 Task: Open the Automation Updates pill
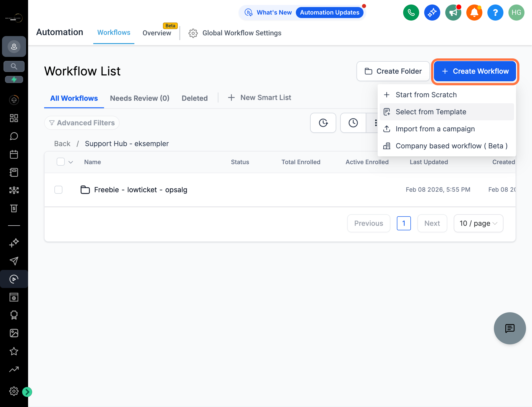(x=329, y=13)
